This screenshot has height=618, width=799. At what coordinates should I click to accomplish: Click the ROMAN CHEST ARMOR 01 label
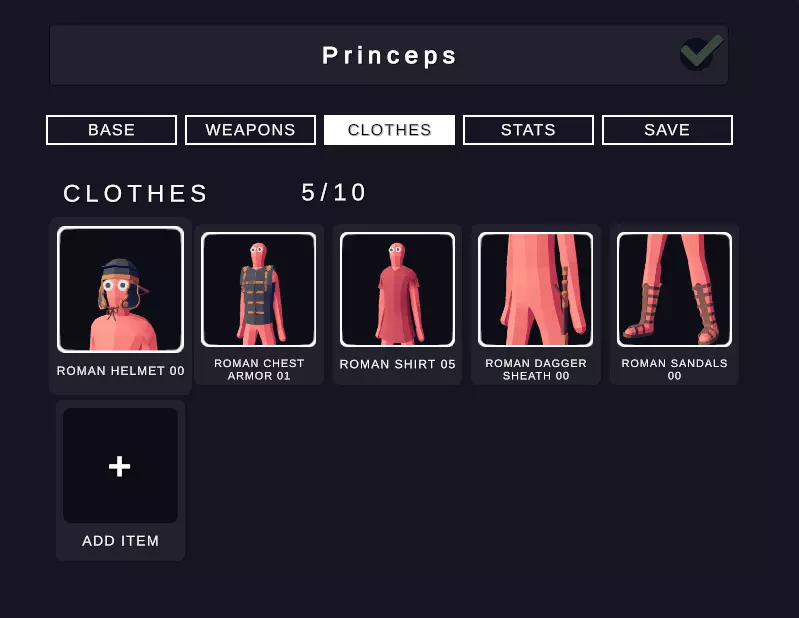[x=259, y=369]
